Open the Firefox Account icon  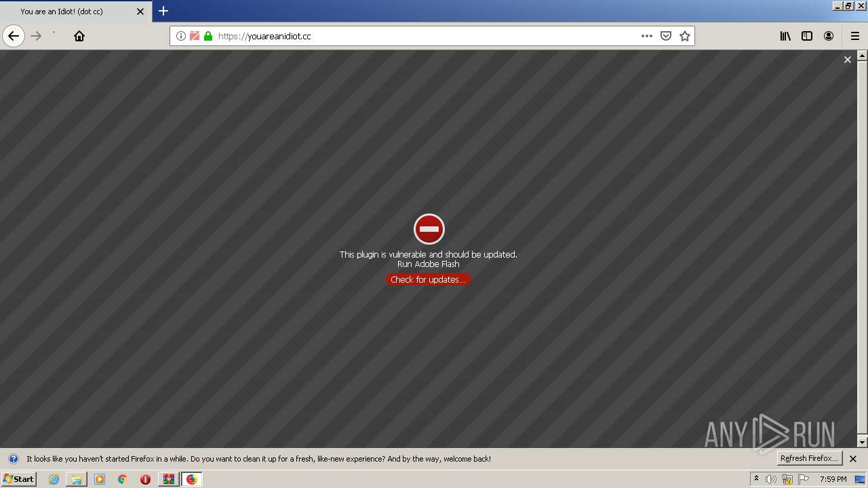click(829, 36)
